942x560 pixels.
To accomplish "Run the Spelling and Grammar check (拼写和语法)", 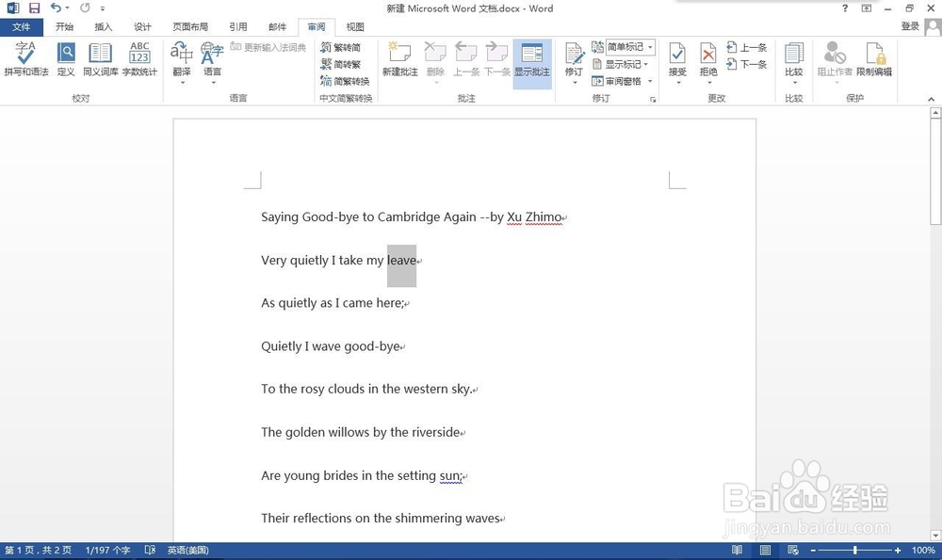I will pos(25,58).
